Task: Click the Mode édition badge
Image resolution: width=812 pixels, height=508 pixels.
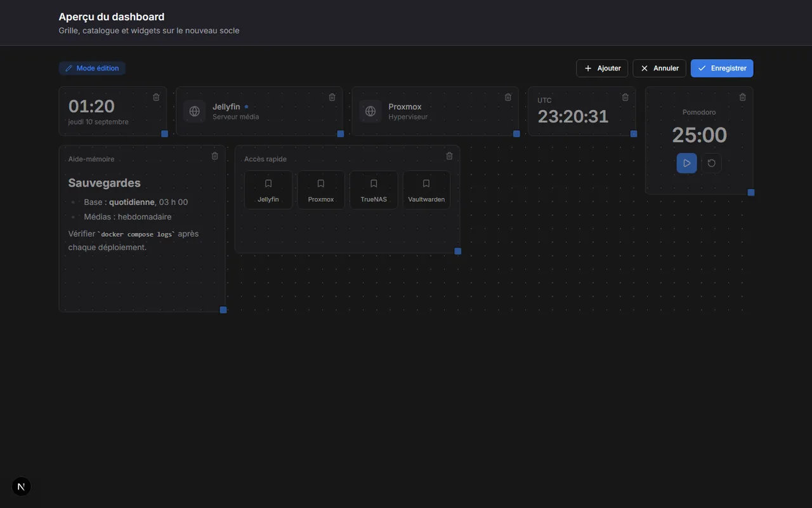Action: pyautogui.click(x=92, y=68)
